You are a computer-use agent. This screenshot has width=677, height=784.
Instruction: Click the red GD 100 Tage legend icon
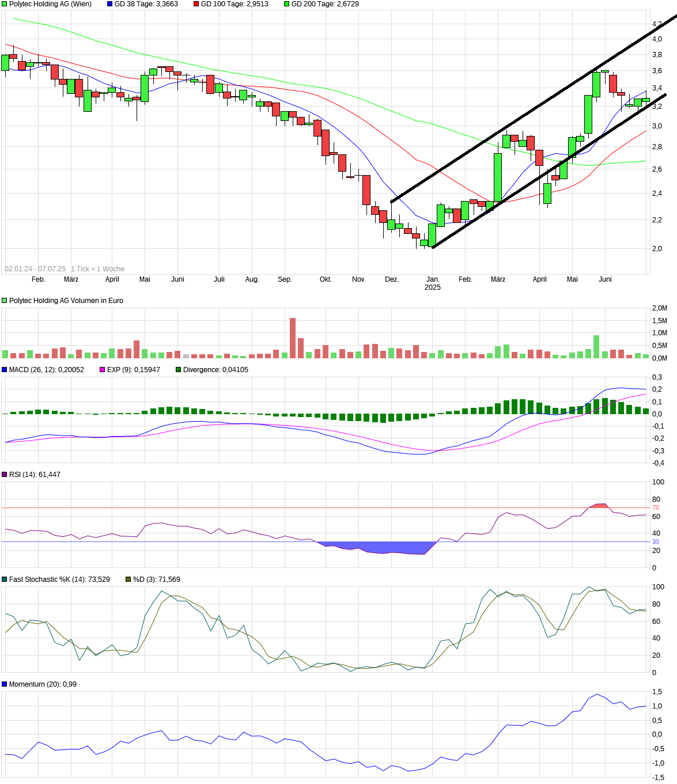(x=197, y=4)
